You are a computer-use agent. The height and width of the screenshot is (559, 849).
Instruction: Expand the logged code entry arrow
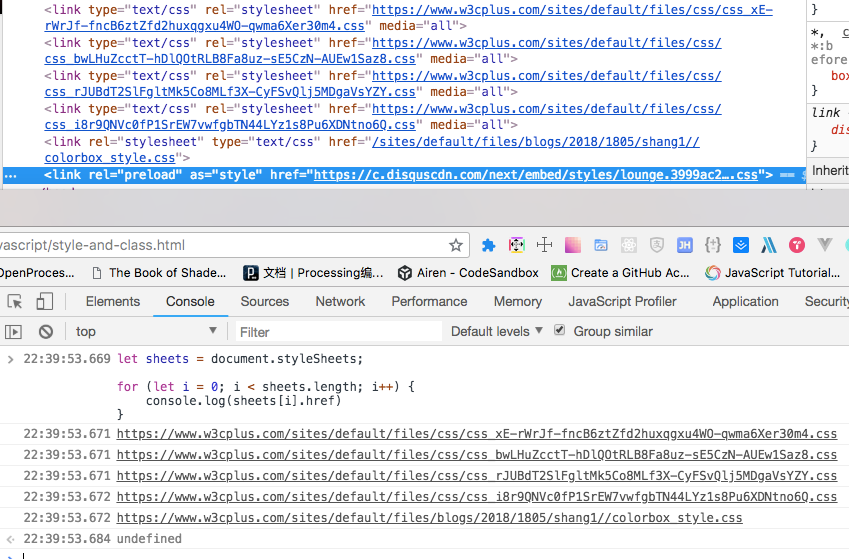tap(10, 359)
